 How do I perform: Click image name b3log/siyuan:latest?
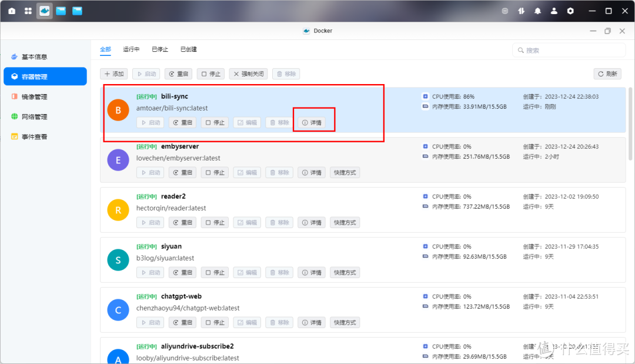[x=165, y=258]
